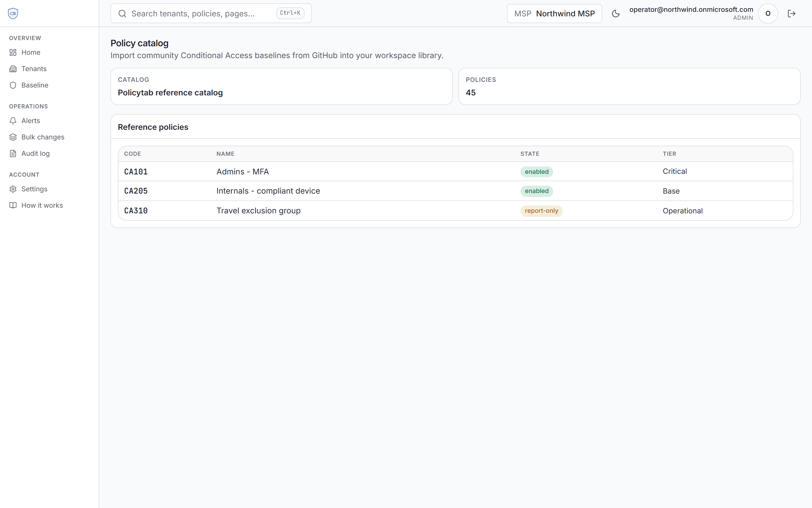The image size is (812, 508).
Task: Click the POLICIES card label
Action: pos(481,80)
